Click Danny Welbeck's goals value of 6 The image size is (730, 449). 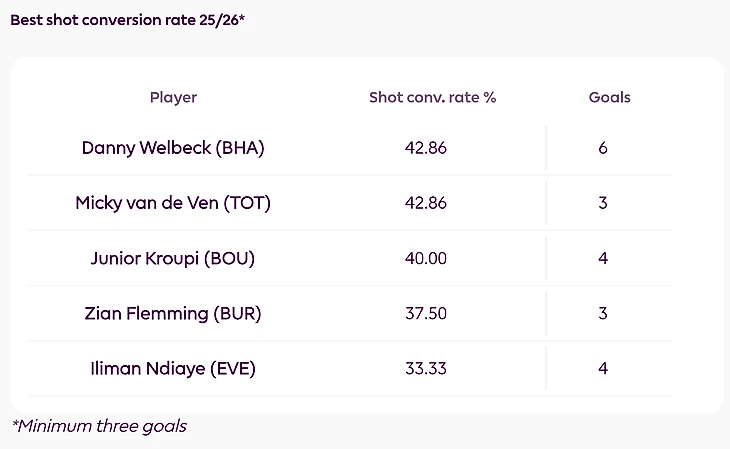pos(603,148)
